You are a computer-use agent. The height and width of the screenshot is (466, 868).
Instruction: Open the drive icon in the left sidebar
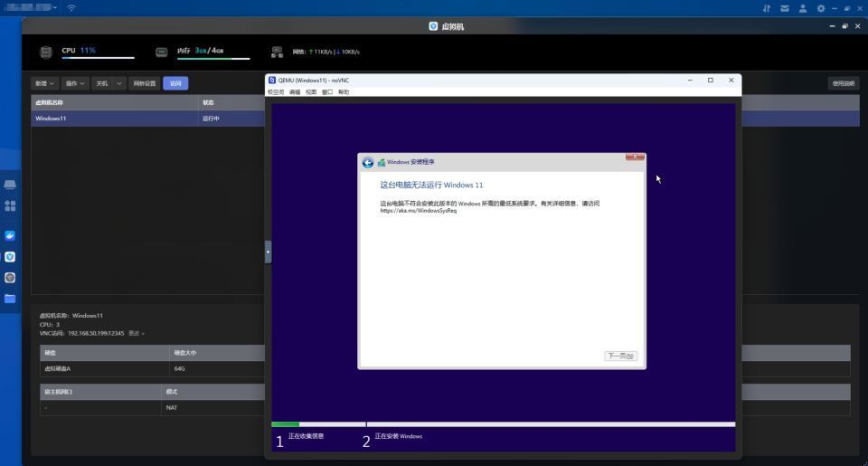[x=10, y=185]
